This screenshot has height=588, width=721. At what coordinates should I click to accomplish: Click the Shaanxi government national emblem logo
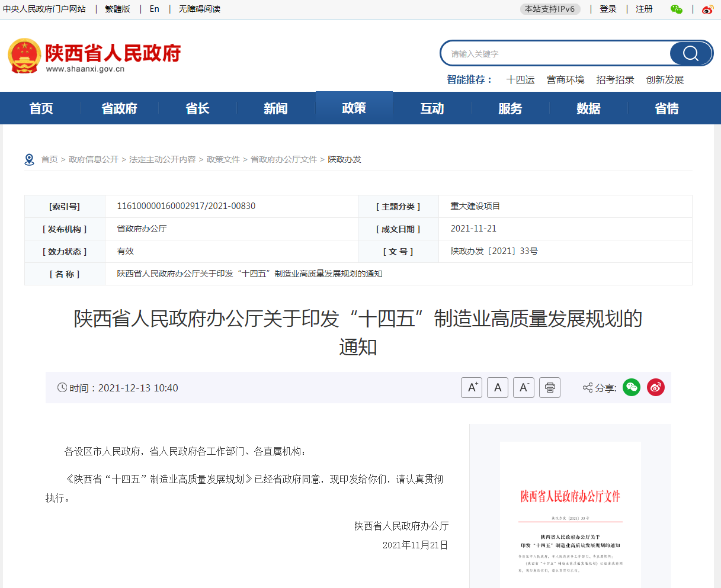tap(24, 56)
